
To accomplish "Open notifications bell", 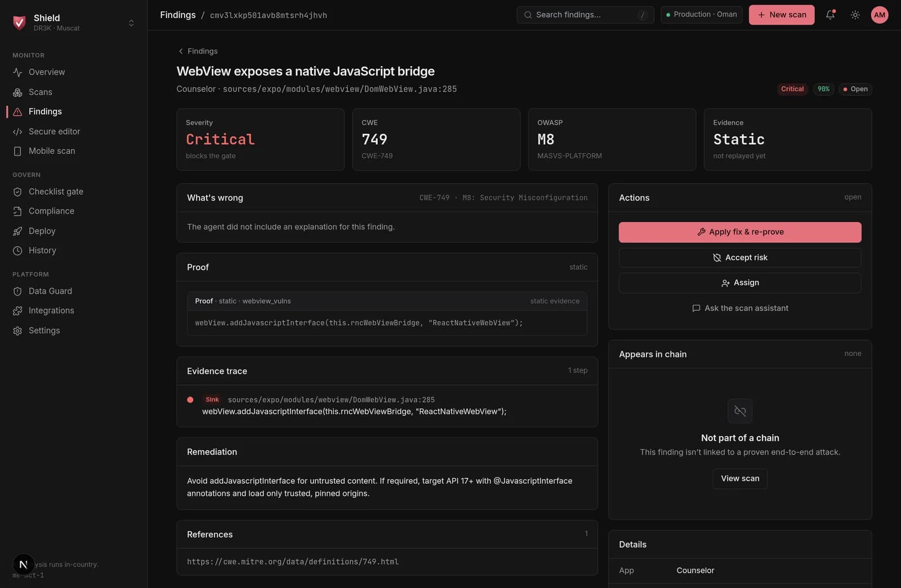I will pyautogui.click(x=830, y=15).
